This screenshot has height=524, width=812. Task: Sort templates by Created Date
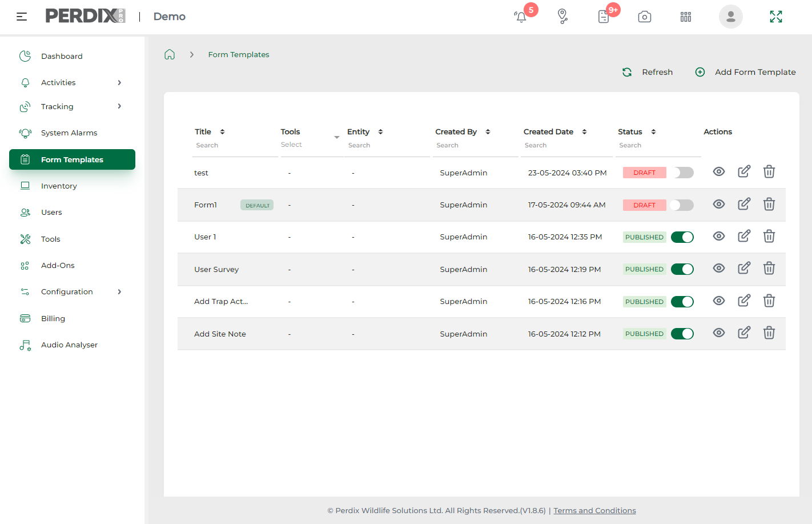pos(584,131)
